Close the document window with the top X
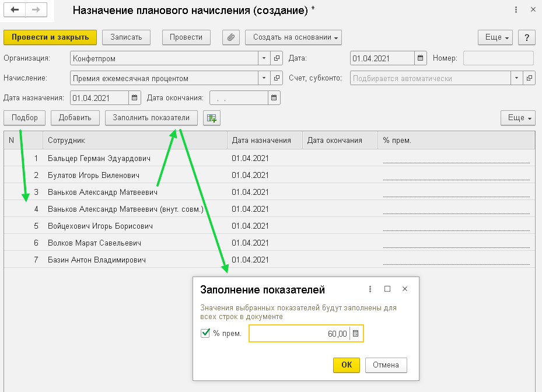Image resolution: width=542 pixels, height=392 pixels. tap(533, 10)
